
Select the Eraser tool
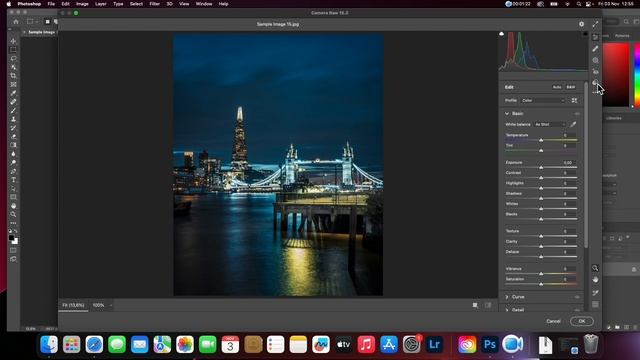tap(13, 136)
